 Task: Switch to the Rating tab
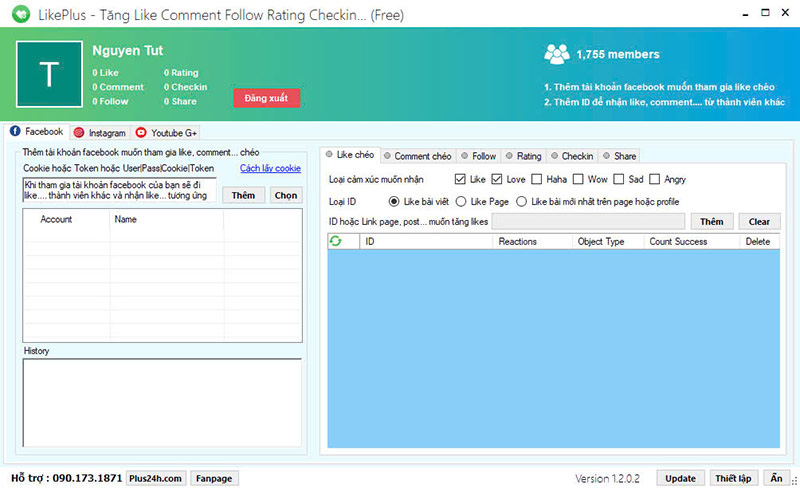pos(524,156)
